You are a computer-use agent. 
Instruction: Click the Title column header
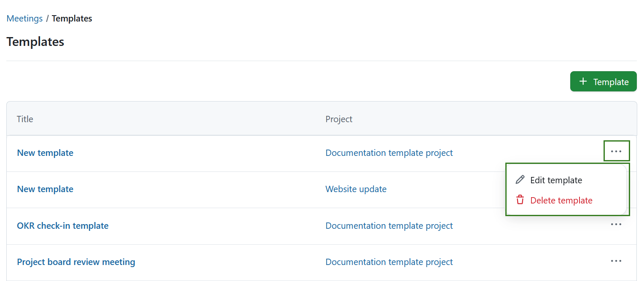point(24,119)
